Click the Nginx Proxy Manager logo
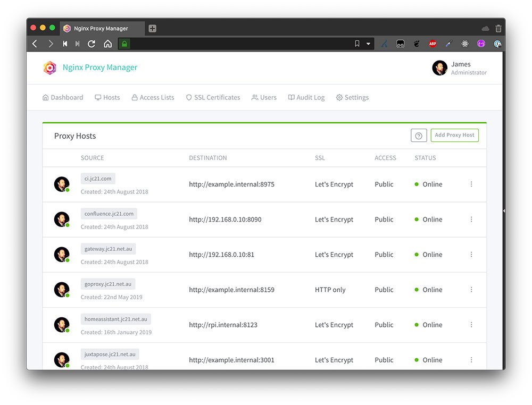The image size is (532, 405). (50, 67)
